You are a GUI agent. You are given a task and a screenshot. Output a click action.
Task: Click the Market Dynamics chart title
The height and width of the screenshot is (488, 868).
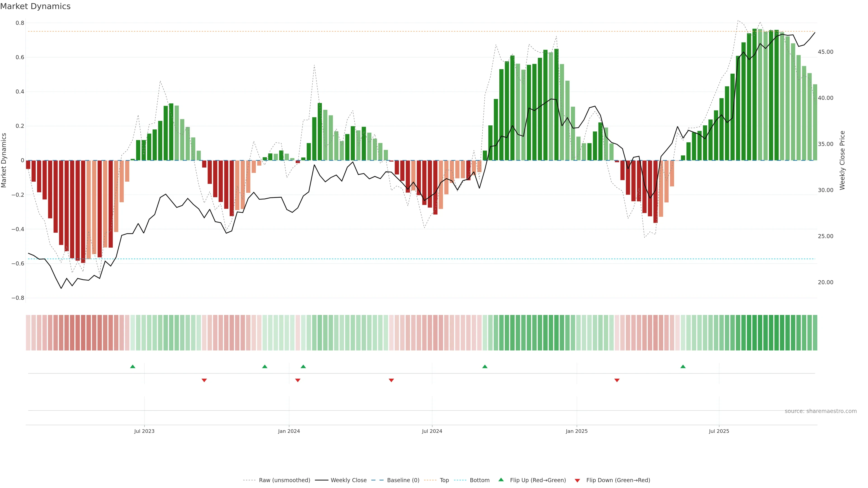tap(35, 6)
